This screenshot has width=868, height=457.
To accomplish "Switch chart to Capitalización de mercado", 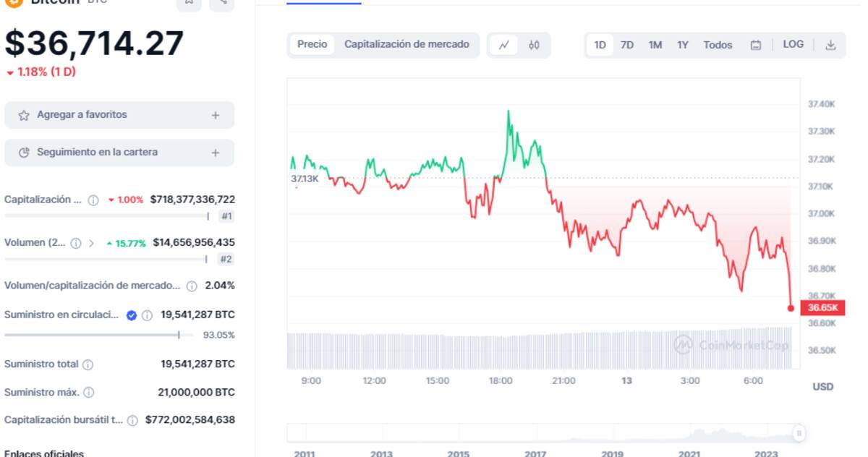I will [x=407, y=44].
